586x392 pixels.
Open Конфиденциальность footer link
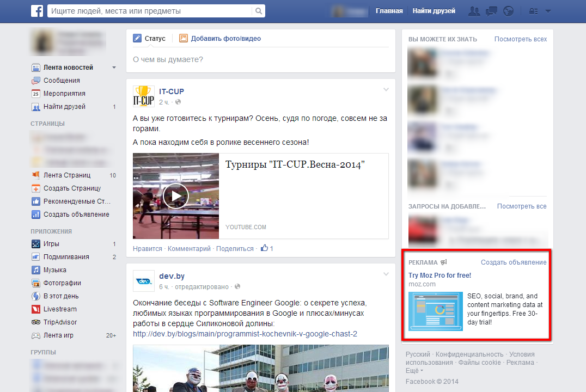click(x=469, y=354)
